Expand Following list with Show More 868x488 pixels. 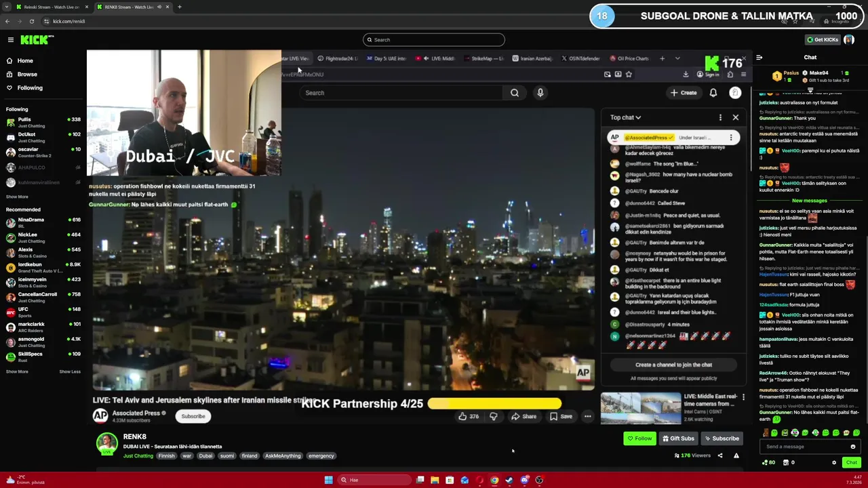(17, 197)
